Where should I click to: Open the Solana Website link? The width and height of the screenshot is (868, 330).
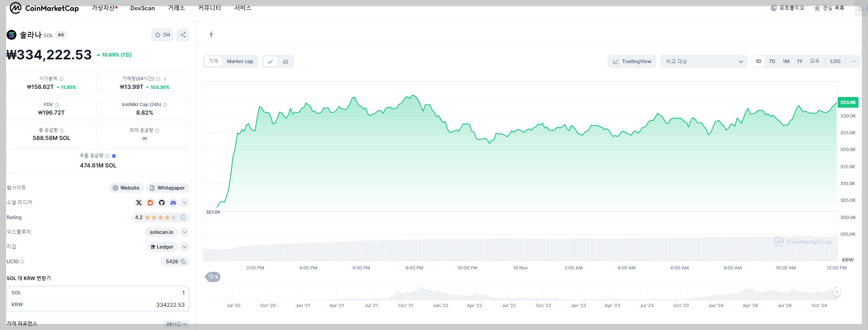[x=126, y=188]
